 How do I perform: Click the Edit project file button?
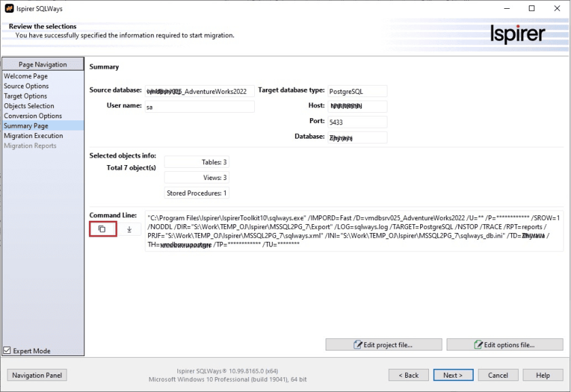(383, 345)
